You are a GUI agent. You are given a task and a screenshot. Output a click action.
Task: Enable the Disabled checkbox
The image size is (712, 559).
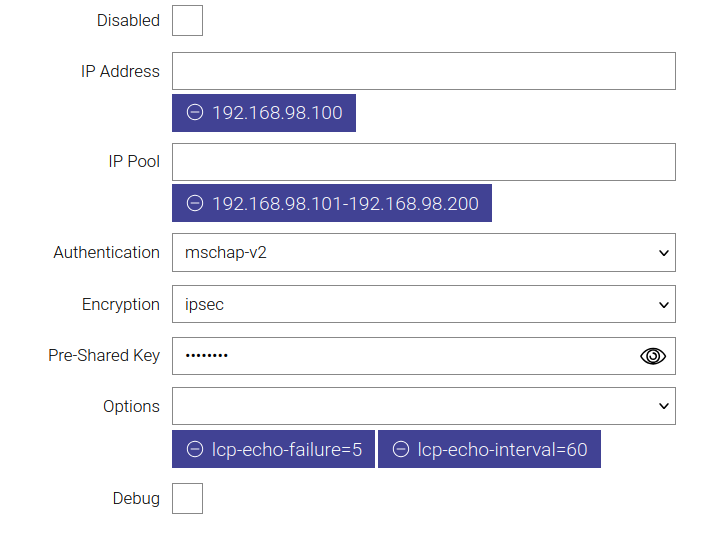click(187, 20)
